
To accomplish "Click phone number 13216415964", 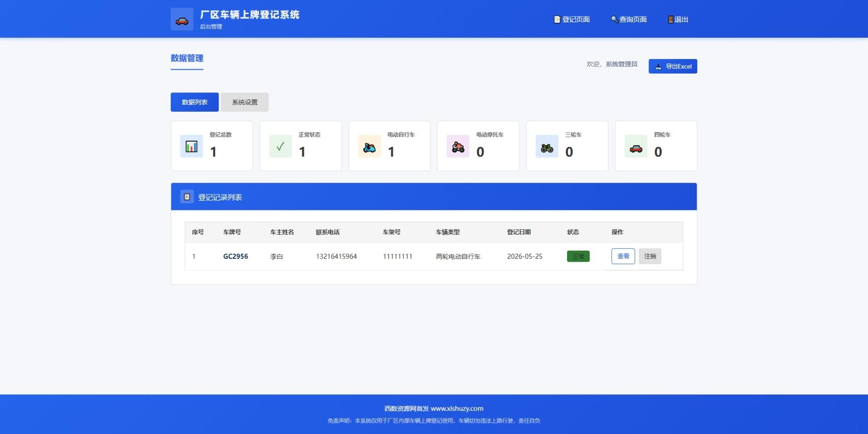I will click(x=336, y=256).
